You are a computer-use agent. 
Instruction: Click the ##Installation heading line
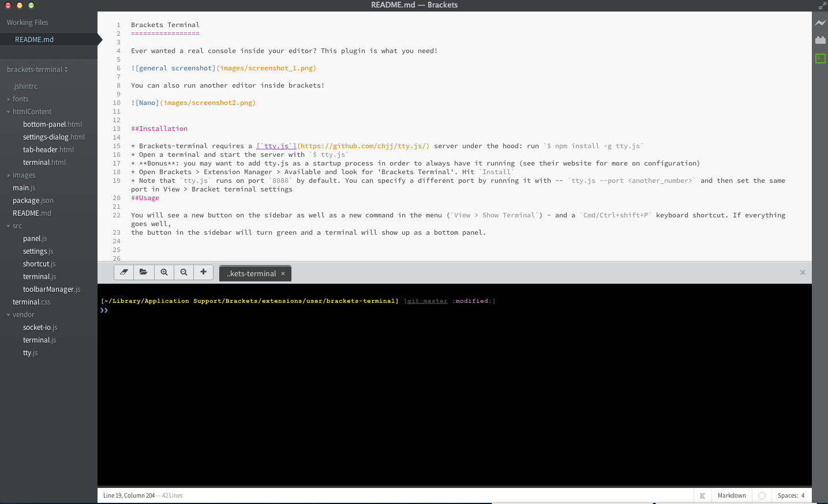coord(159,129)
